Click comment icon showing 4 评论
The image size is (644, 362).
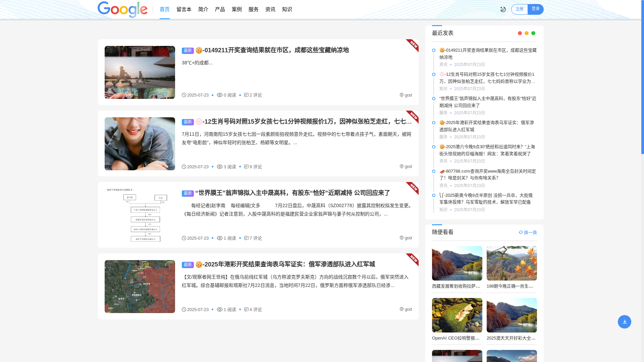click(246, 309)
